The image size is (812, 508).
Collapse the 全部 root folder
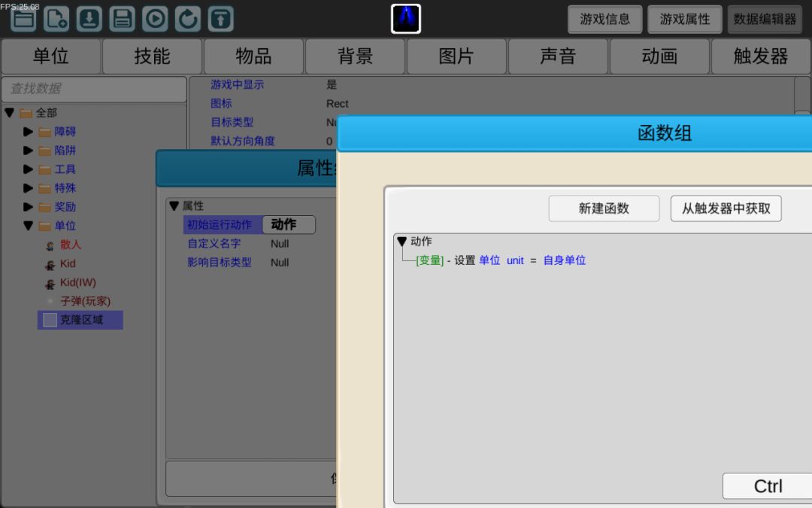pos(9,112)
